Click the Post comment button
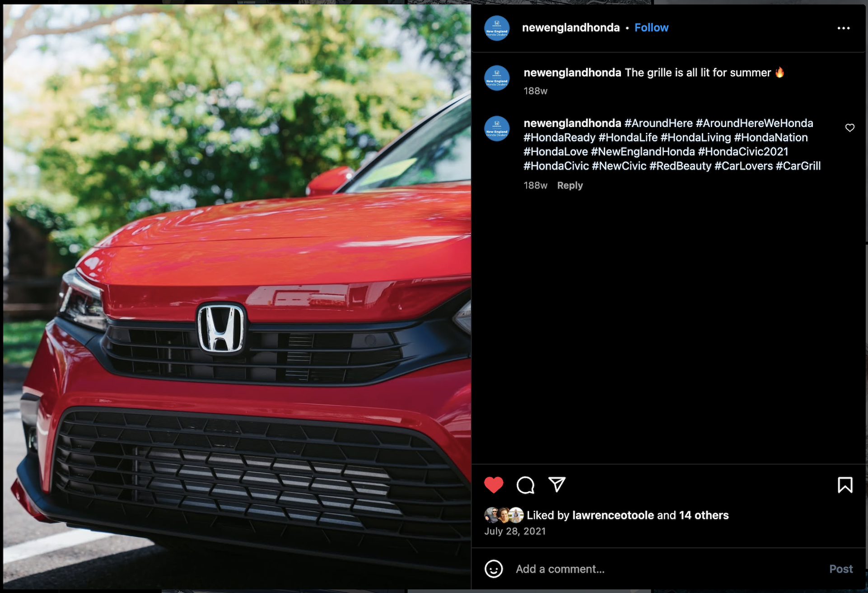This screenshot has width=868, height=593. [x=841, y=569]
